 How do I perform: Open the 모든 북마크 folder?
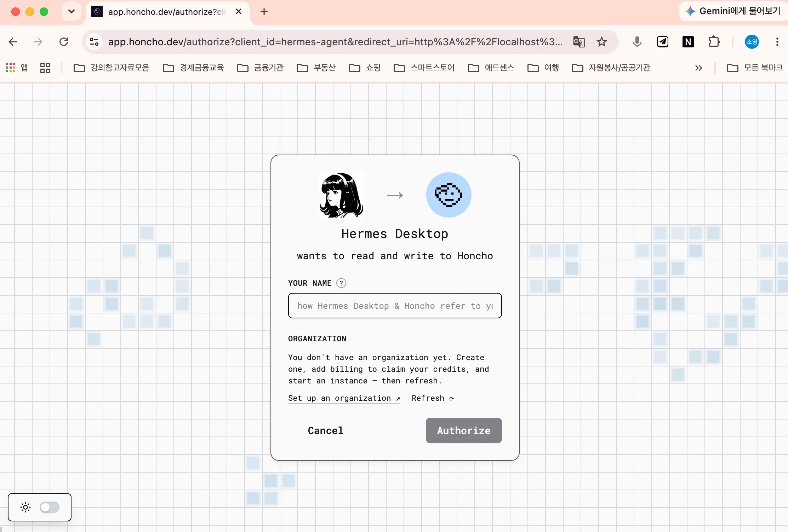(755, 68)
